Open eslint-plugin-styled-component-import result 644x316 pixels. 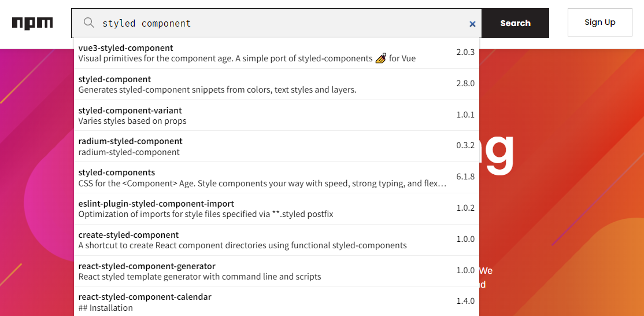pyautogui.click(x=156, y=204)
